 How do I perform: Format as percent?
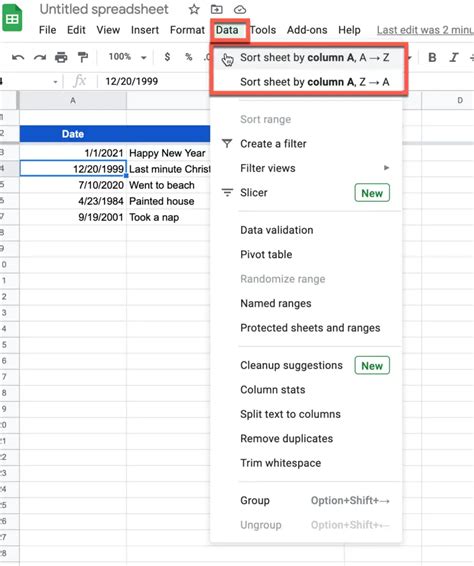(188, 57)
